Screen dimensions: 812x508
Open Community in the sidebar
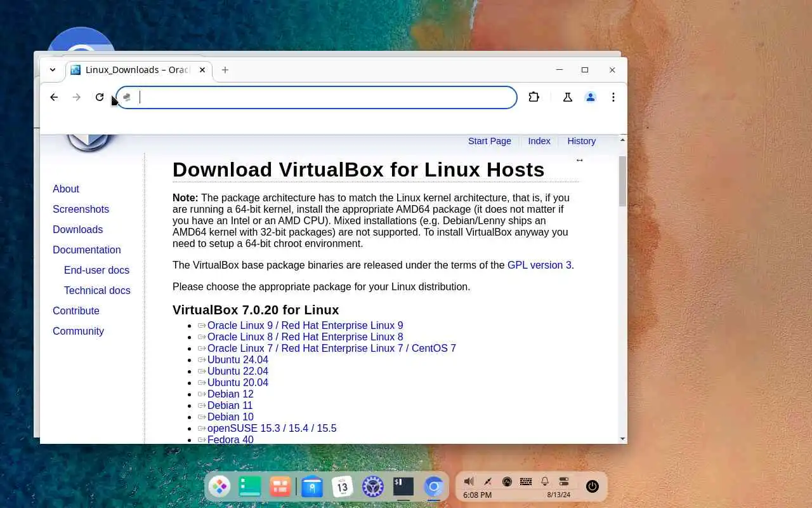[78, 331]
